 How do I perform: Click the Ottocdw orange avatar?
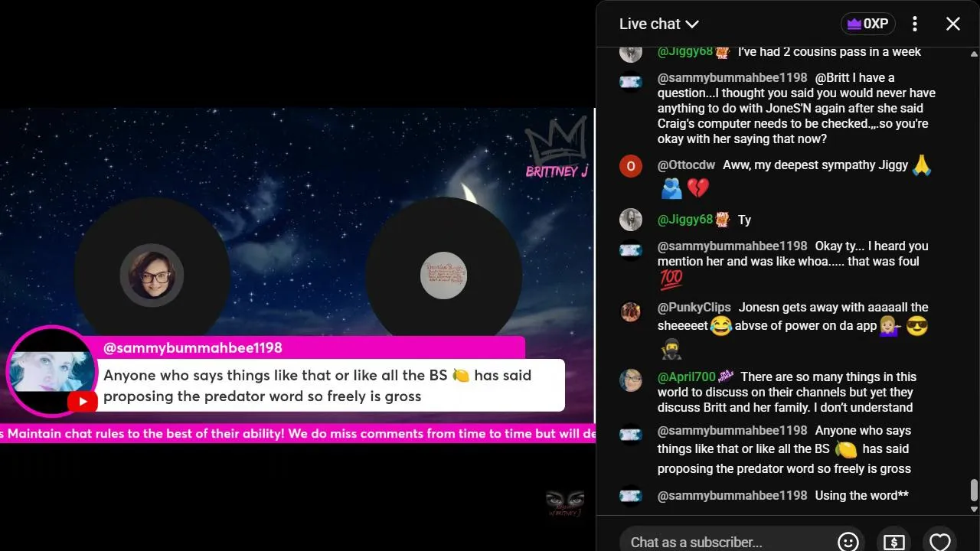(630, 165)
